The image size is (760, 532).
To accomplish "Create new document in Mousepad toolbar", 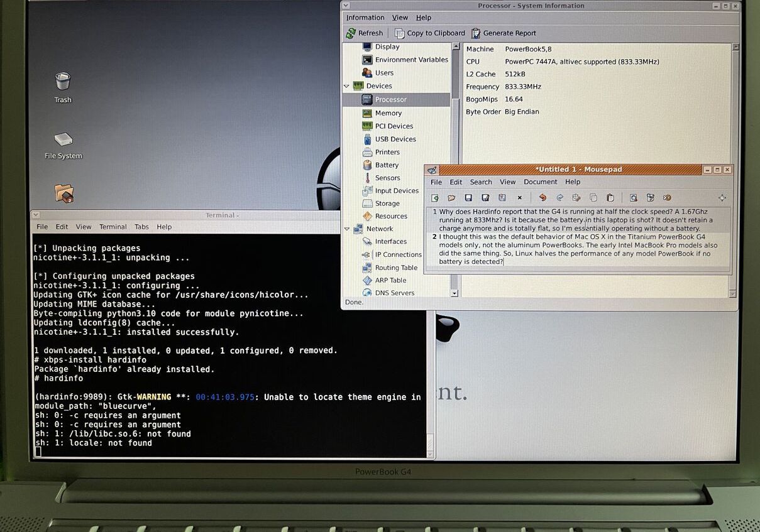I will click(434, 198).
